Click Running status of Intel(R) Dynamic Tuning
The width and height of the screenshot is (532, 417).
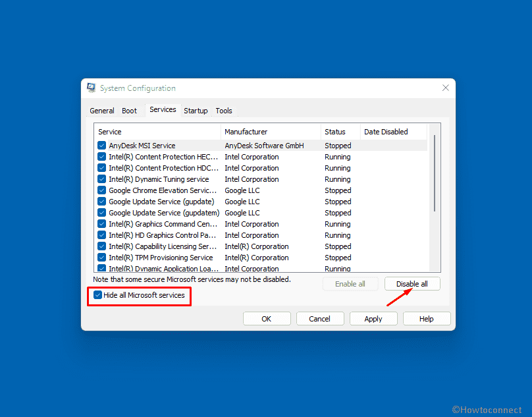[x=338, y=179]
